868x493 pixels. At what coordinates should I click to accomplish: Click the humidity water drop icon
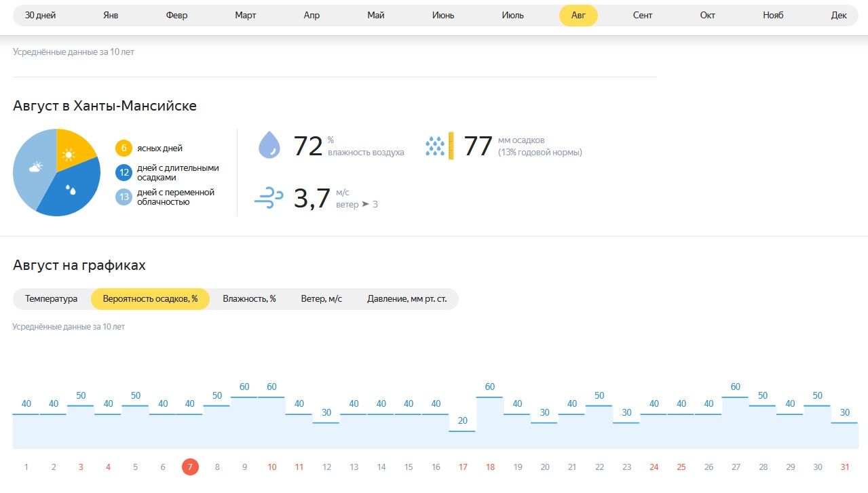(x=269, y=145)
